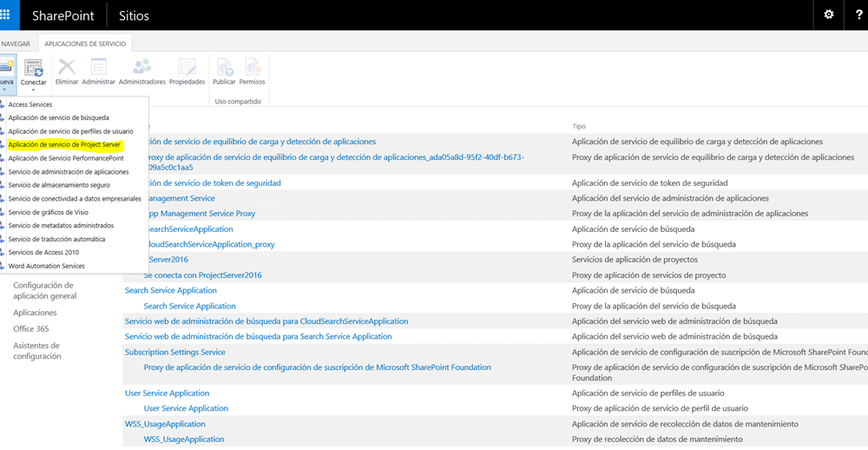Select the APLICACIONES DE SERVICIO tab
The image size is (868, 450).
tap(85, 43)
